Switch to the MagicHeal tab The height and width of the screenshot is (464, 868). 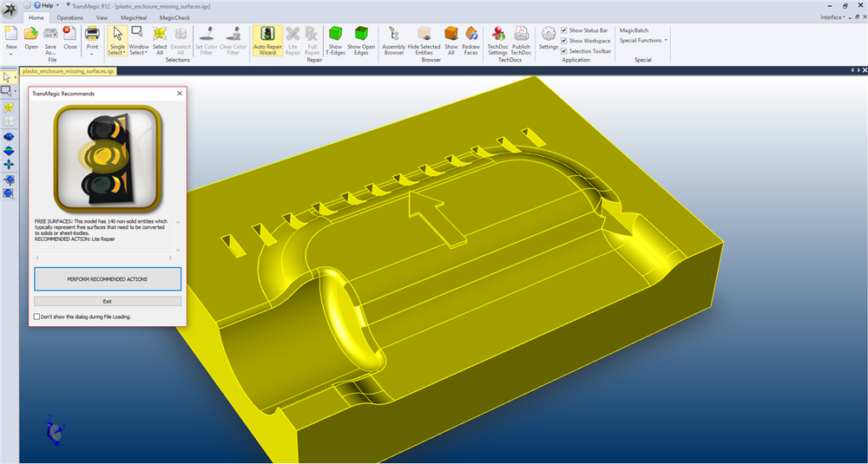tap(135, 17)
